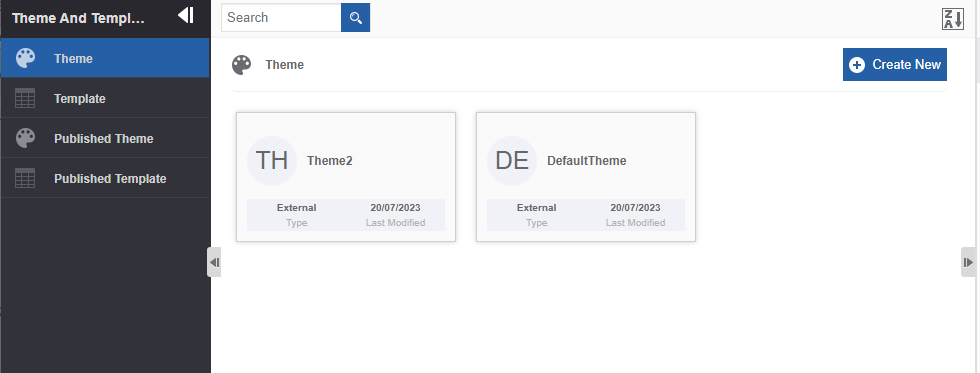This screenshot has height=373, width=980.
Task: Click the Theme And Templ... title
Action: click(78, 18)
